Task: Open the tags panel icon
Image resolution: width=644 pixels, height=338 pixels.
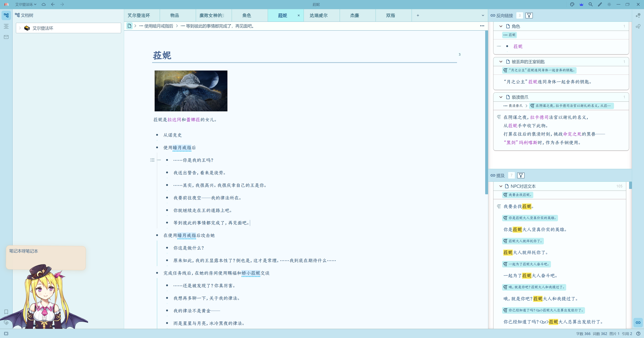Action: [6, 323]
